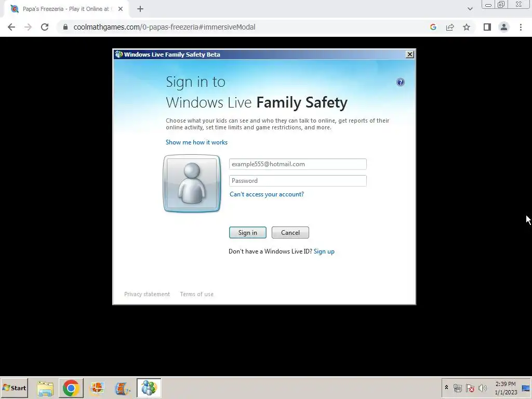Open the browser side panel

pyautogui.click(x=487, y=27)
